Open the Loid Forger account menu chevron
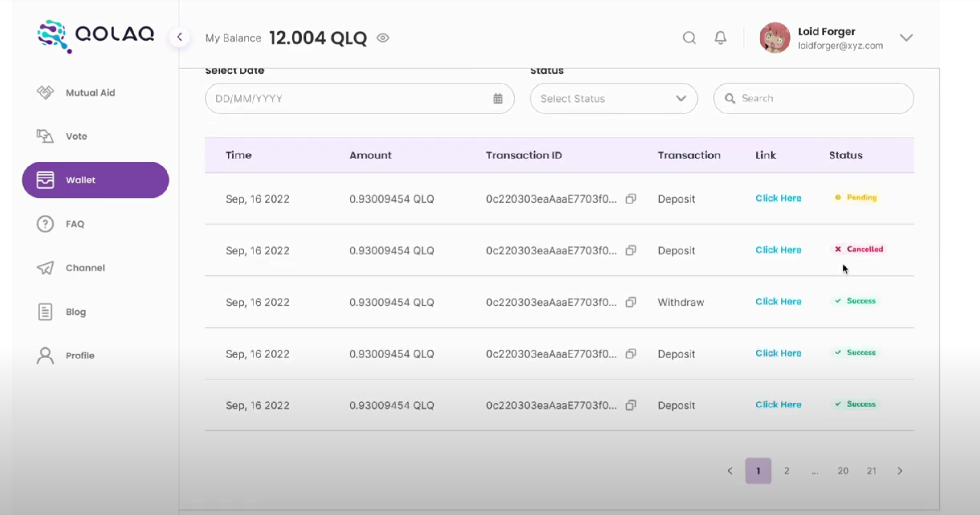Image resolution: width=980 pixels, height=515 pixels. 906,38
